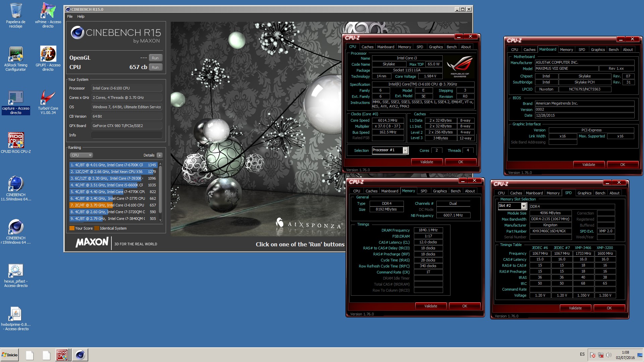
Task: Run the CPU benchmark
Action: tap(155, 67)
